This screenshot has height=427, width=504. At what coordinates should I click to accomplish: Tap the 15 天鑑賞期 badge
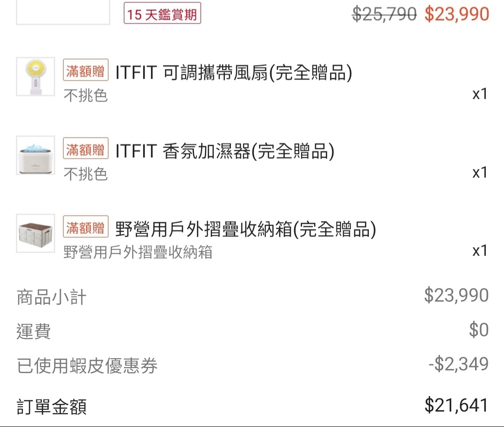162,13
